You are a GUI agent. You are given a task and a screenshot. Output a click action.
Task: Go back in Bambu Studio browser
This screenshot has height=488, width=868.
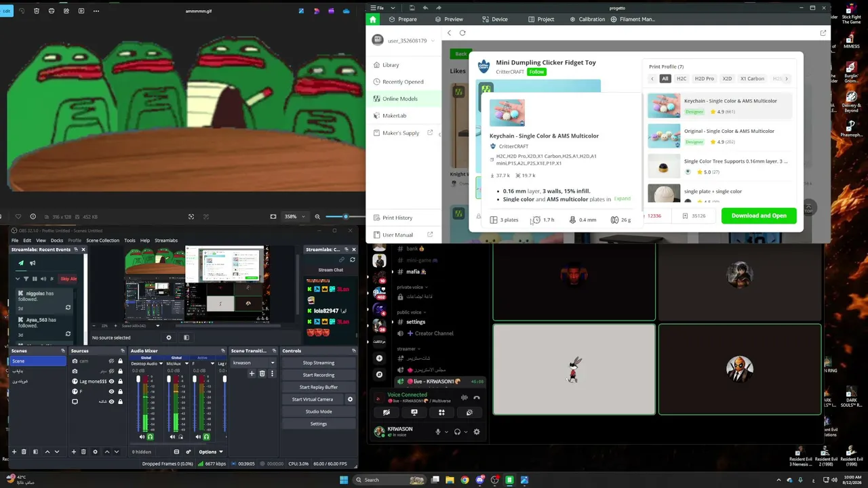click(x=449, y=33)
